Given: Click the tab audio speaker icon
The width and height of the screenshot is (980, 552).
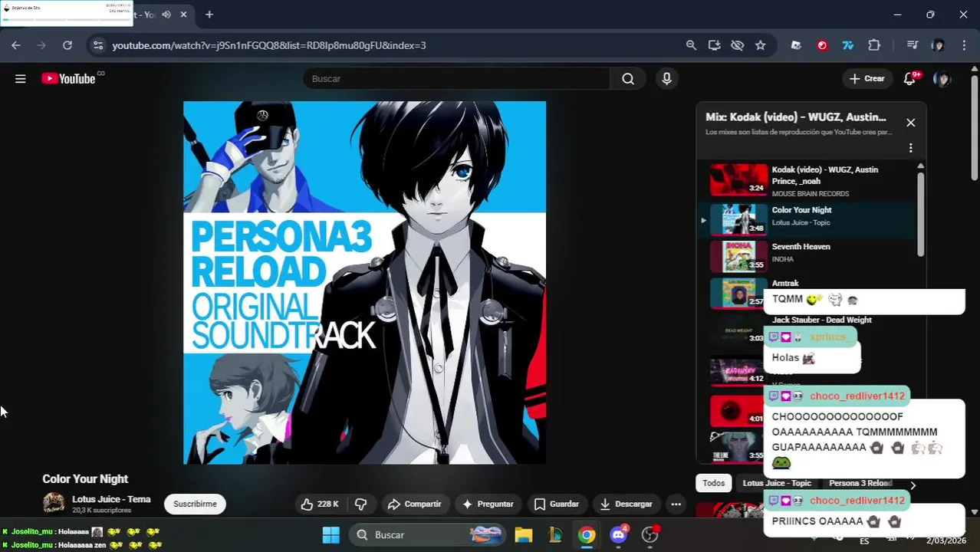Looking at the screenshot, I should click(166, 14).
